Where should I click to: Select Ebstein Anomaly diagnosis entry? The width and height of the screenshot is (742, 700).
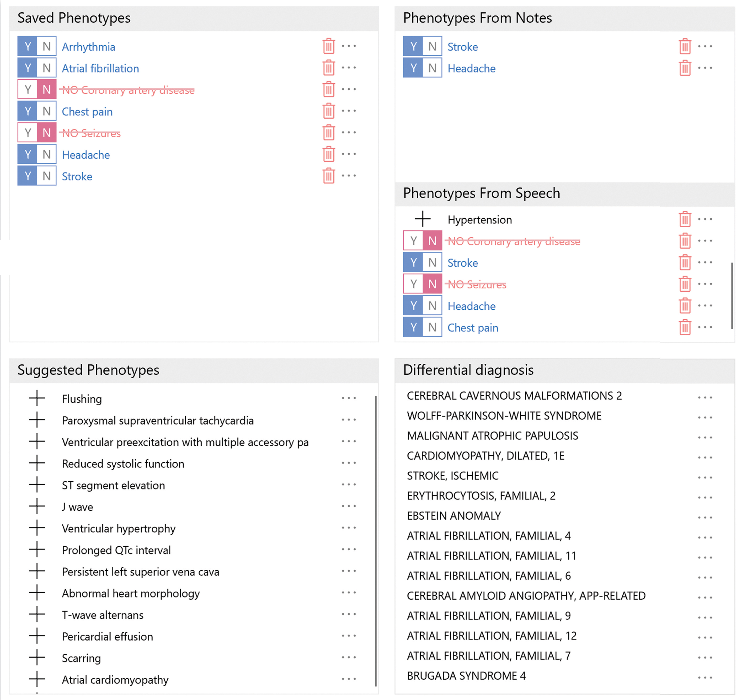[x=454, y=516]
